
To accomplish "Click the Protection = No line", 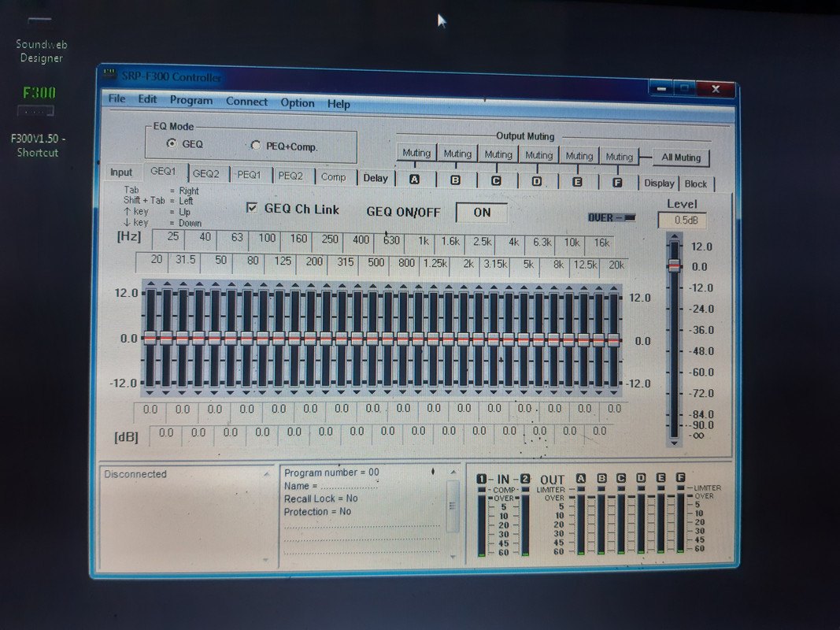I will [x=317, y=512].
